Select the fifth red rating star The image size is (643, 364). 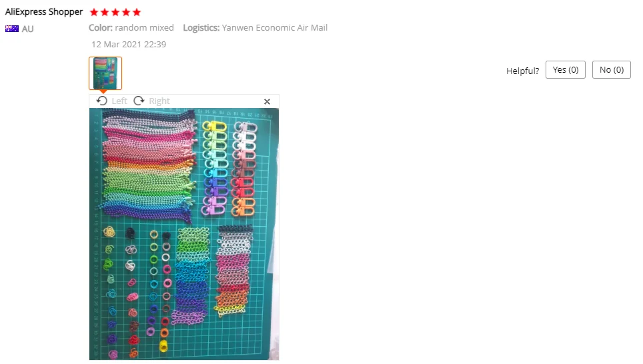[137, 12]
